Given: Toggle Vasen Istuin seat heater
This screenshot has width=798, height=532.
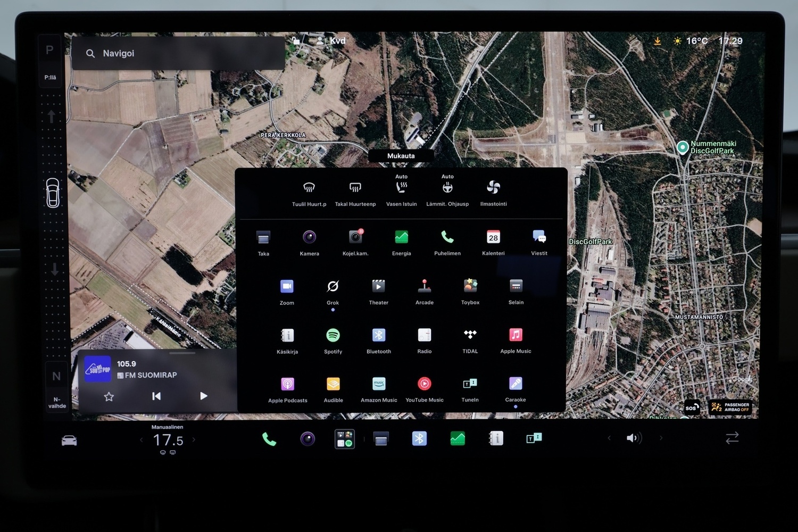Looking at the screenshot, I should tap(402, 187).
